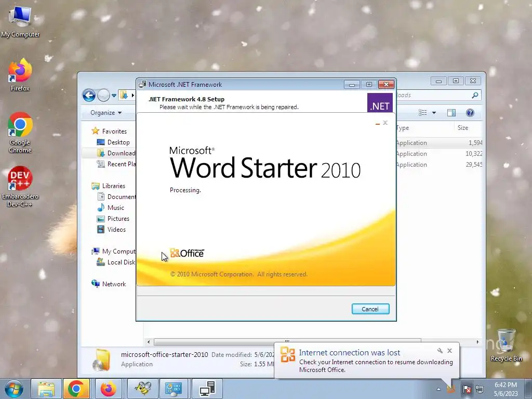Toggle the Explorer preview pane
Screen dimensions: 532x399
451,113
